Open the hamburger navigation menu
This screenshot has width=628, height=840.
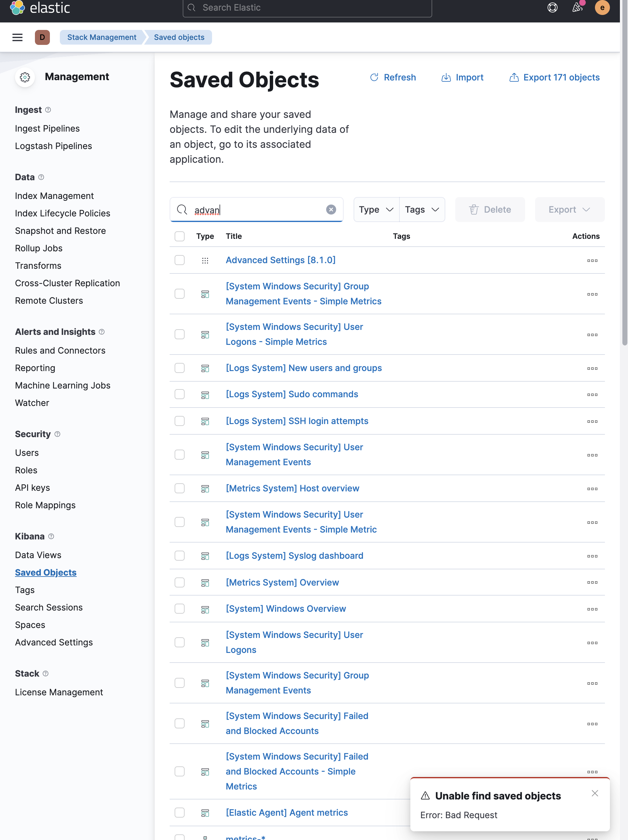coord(17,37)
